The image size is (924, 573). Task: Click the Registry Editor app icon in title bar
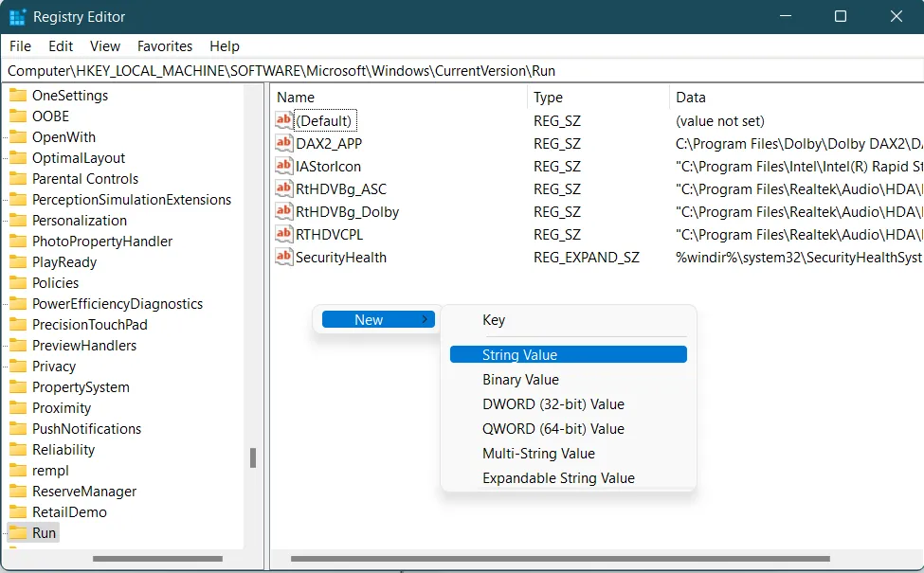[x=17, y=17]
